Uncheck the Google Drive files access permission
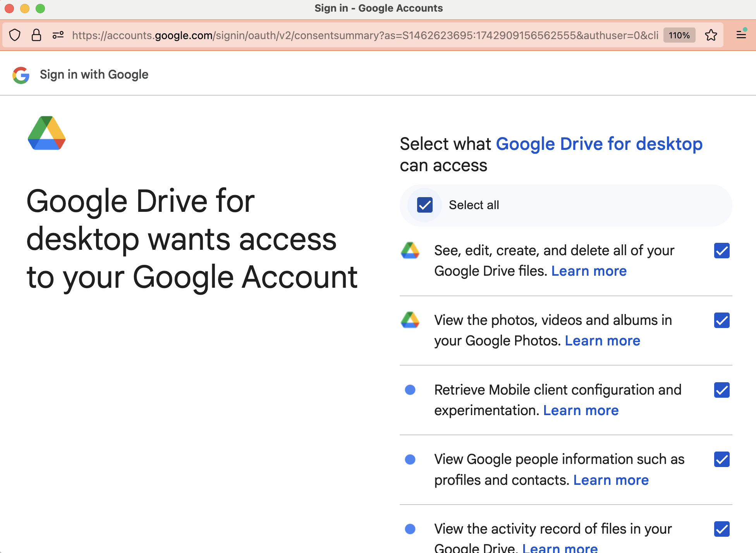The height and width of the screenshot is (553, 756). (x=722, y=251)
